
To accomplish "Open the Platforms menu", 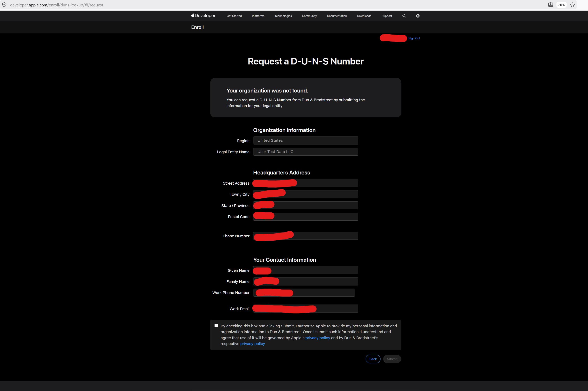I will click(x=258, y=16).
